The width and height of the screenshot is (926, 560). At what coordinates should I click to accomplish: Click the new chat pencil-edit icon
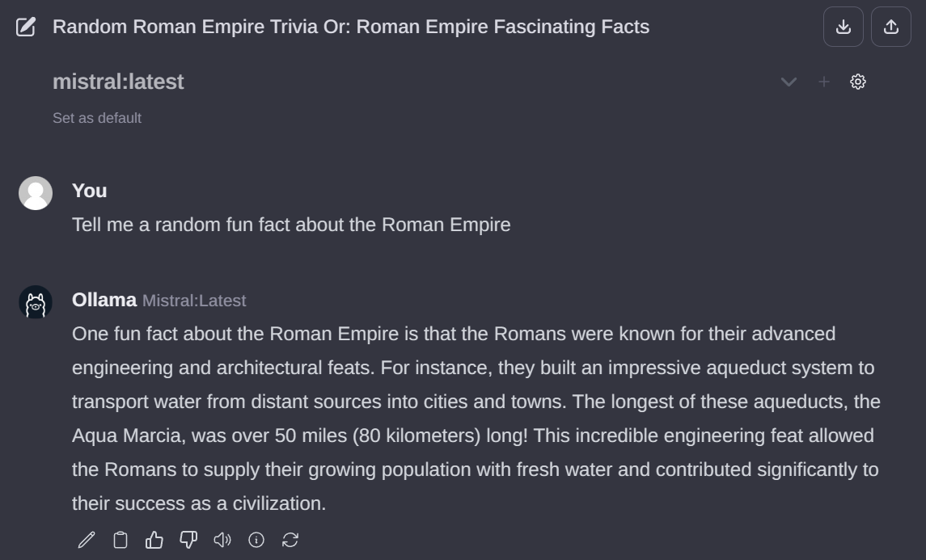tap(26, 27)
